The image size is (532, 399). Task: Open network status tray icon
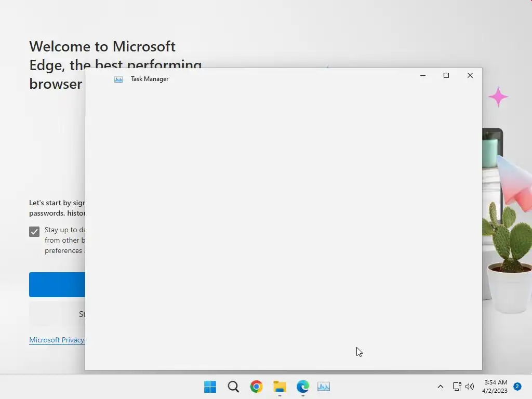[x=457, y=387]
